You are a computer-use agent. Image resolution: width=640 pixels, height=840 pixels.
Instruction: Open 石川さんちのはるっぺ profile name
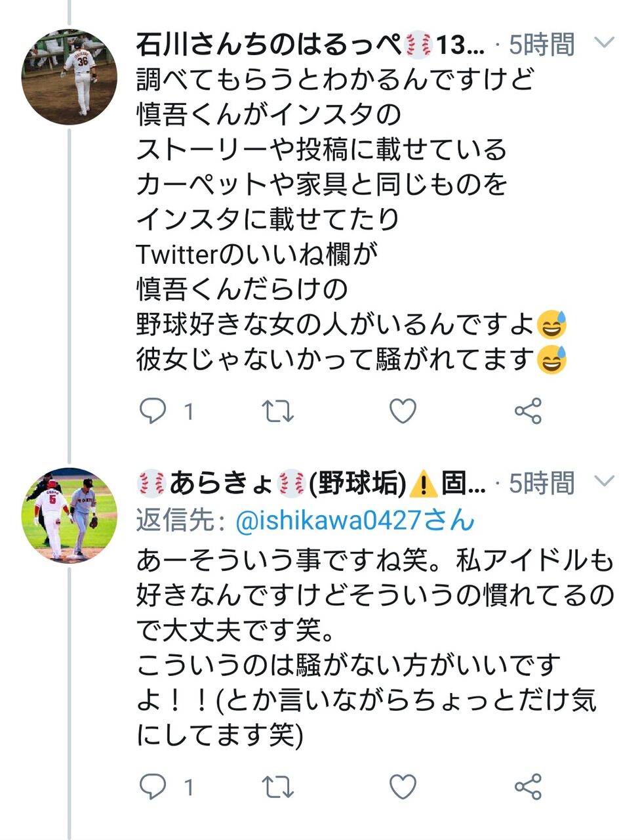310,45
